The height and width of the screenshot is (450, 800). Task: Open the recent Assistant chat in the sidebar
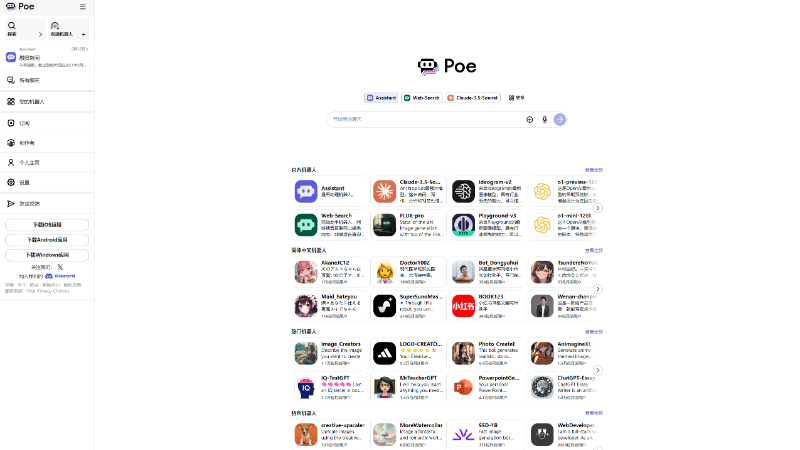[47, 57]
